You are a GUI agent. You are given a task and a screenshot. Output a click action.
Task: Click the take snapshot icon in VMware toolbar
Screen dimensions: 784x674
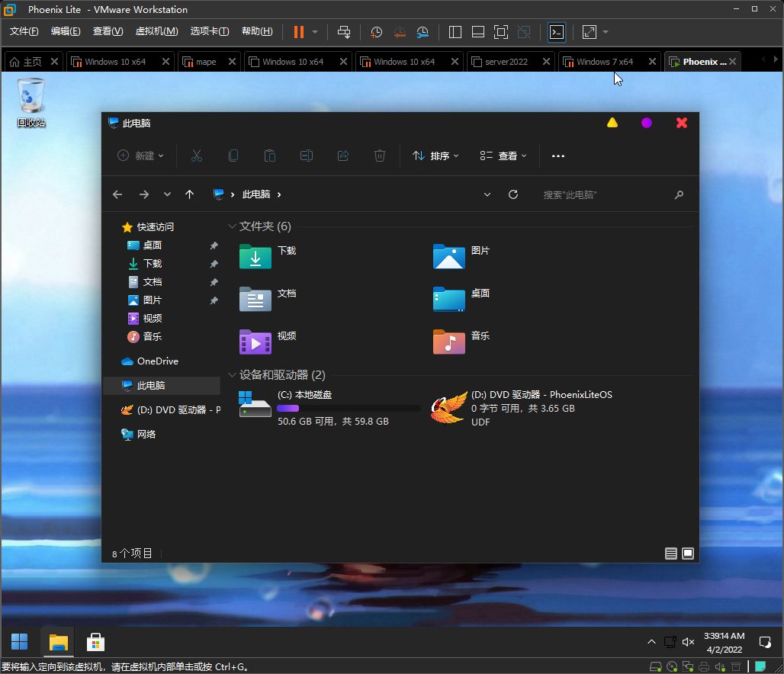coord(376,32)
